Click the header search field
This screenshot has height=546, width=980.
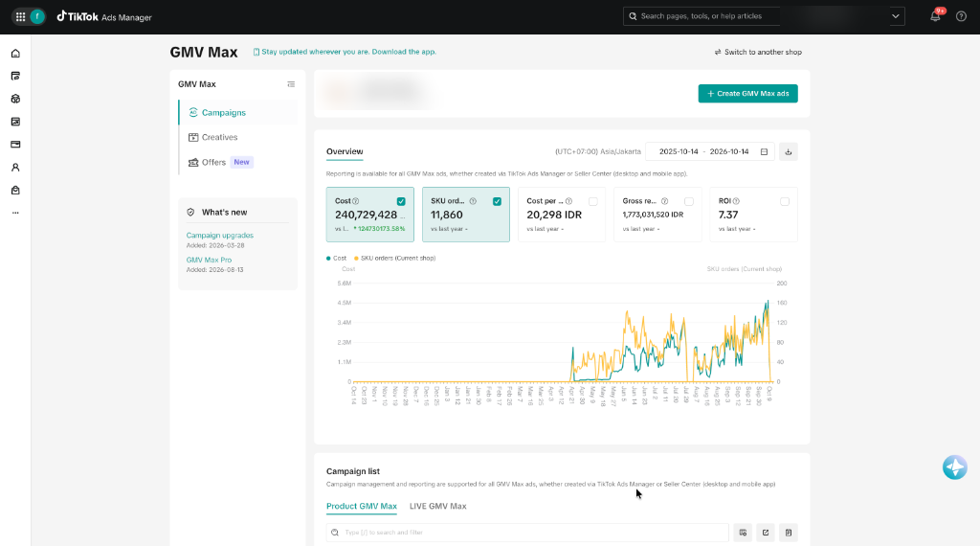(702, 16)
